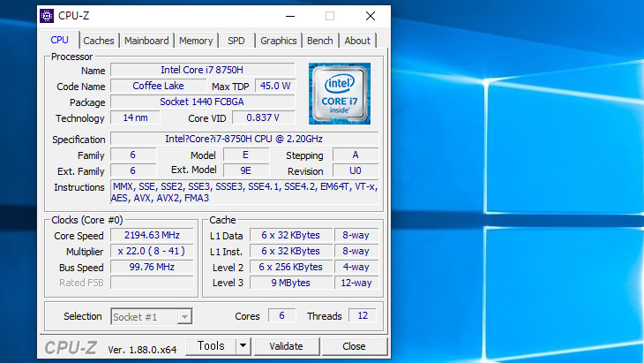Switch to the Caches tab
Viewport: 644px width, 363px height.
(99, 41)
